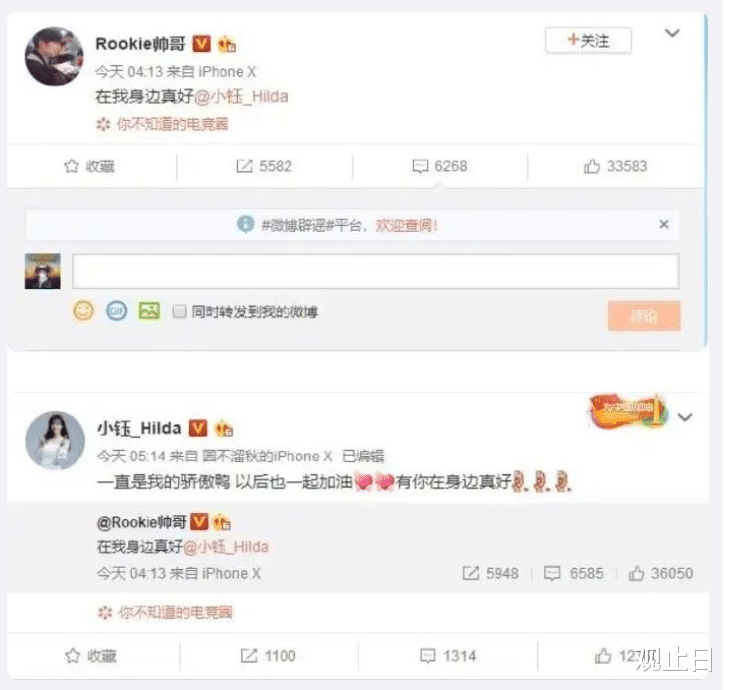Expand the chevron menu on 小钰_Hilda's post

point(685,417)
